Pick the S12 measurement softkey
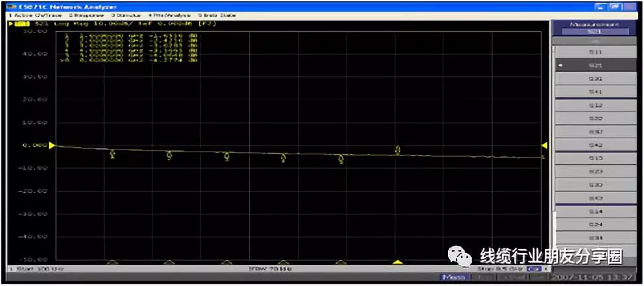Image resolution: width=644 pixels, height=286 pixels. pyautogui.click(x=595, y=105)
